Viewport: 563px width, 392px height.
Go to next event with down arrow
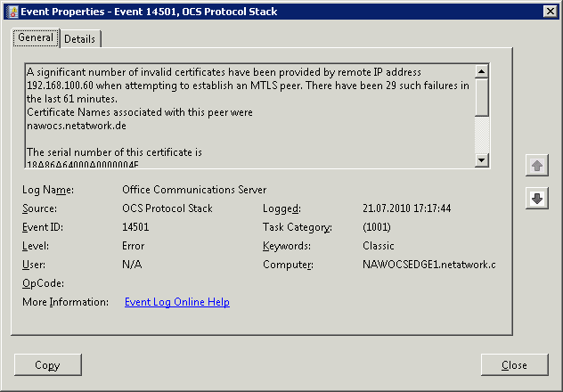[537, 198]
